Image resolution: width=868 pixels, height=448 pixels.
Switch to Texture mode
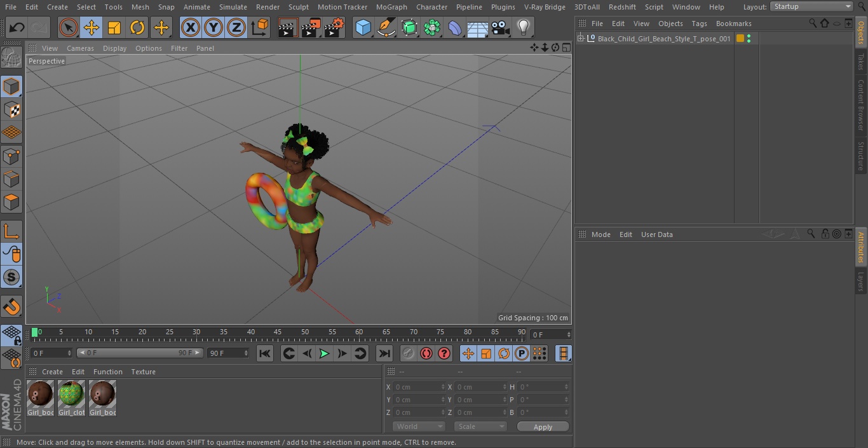point(11,109)
